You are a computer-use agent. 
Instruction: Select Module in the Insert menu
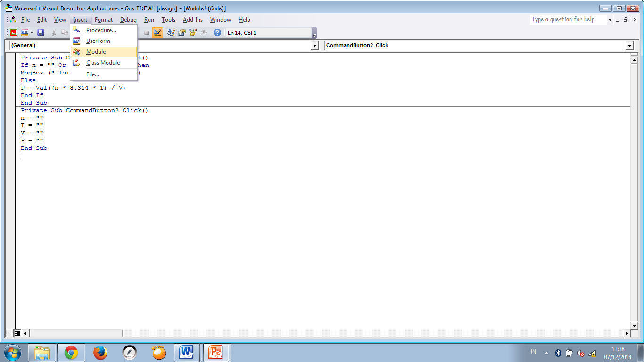104,52
